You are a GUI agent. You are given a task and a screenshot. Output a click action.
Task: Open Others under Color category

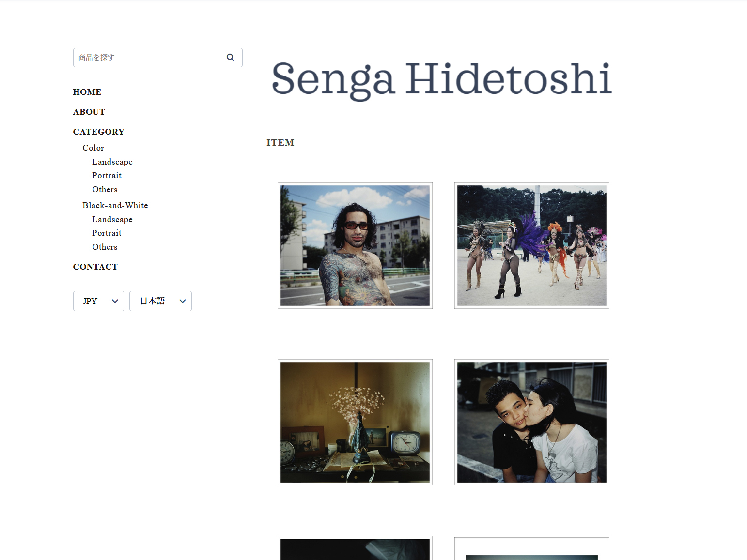tap(105, 189)
